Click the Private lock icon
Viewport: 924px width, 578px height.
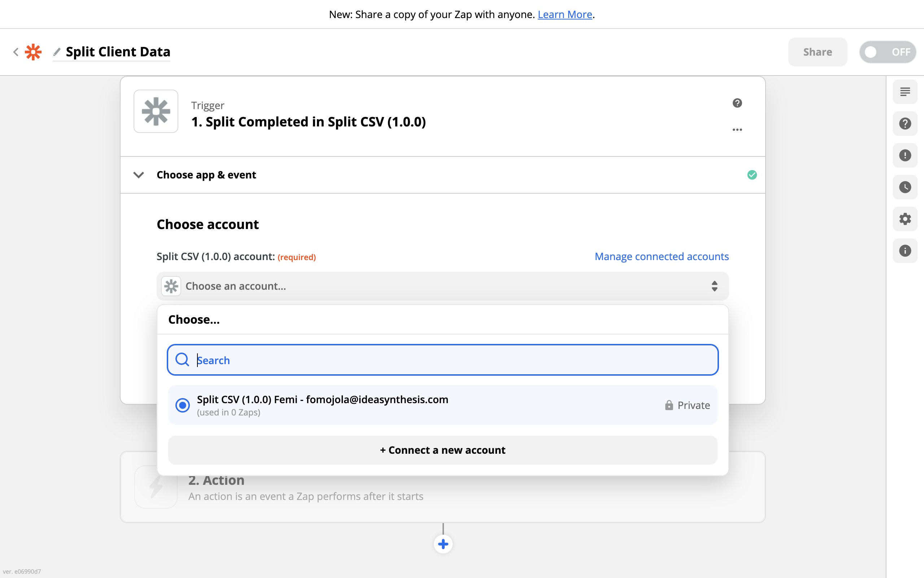669,405
